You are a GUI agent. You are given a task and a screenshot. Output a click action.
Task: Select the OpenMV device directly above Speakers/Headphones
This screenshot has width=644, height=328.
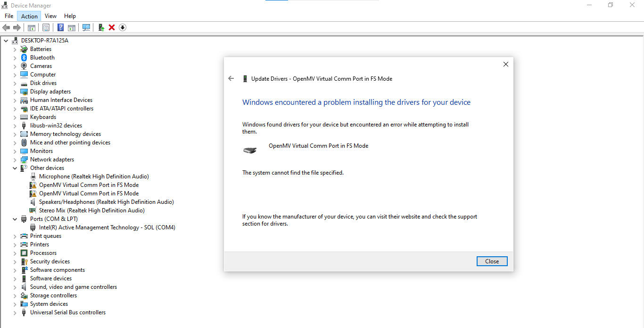(89, 193)
